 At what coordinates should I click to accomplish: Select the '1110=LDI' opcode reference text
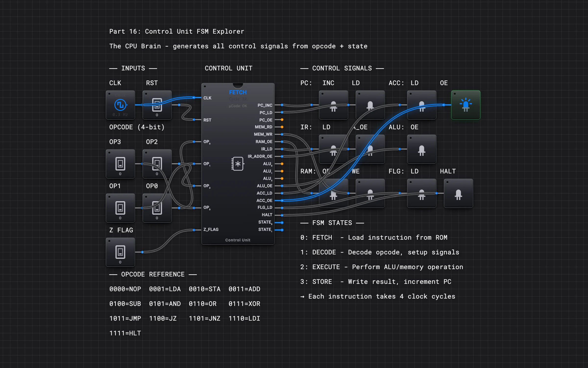(x=244, y=318)
